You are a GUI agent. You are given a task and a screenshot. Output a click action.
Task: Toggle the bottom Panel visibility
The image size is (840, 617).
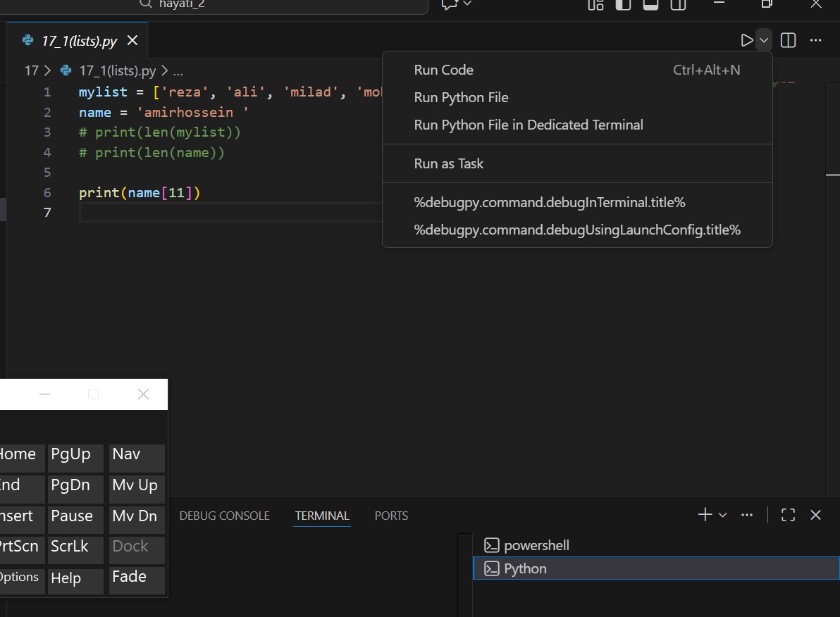[650, 5]
